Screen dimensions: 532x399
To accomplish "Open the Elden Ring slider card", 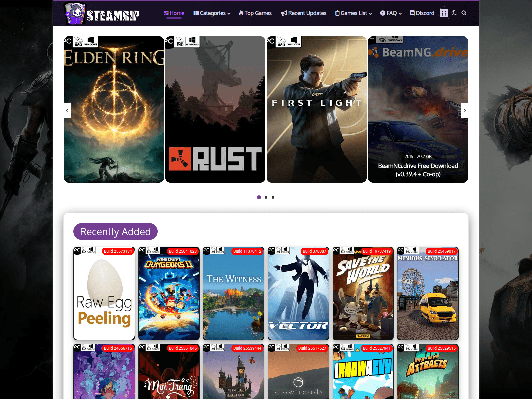I will click(x=114, y=109).
